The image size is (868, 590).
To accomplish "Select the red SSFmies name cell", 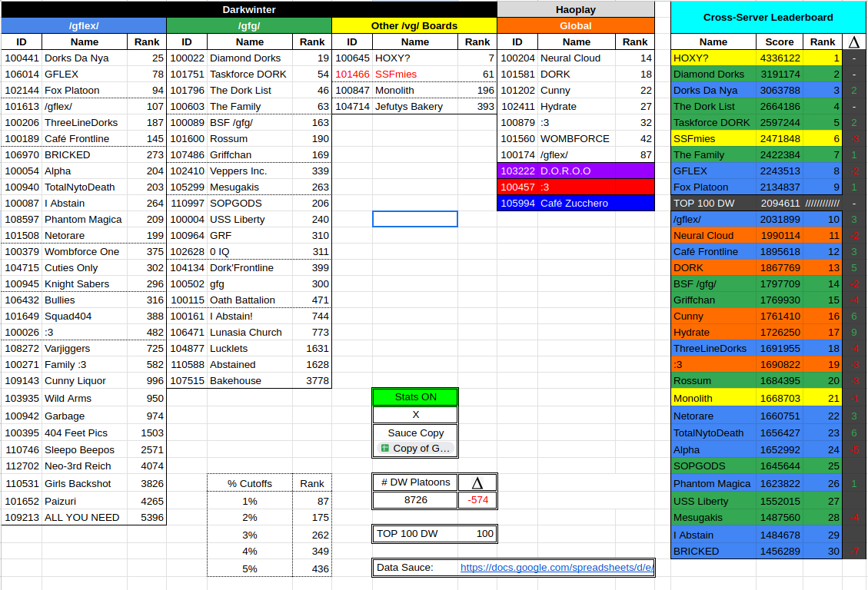I will [415, 74].
